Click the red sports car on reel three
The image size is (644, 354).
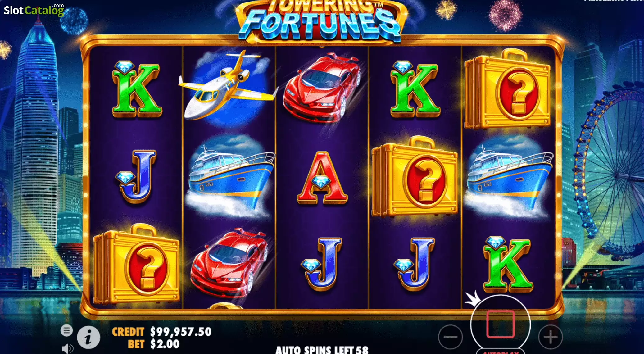[322, 88]
